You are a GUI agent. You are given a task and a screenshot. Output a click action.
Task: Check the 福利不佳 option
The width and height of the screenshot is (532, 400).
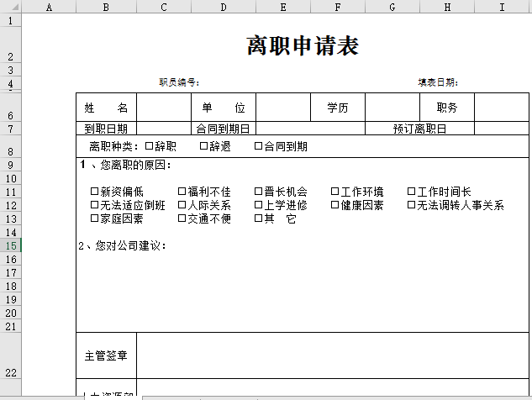182,192
